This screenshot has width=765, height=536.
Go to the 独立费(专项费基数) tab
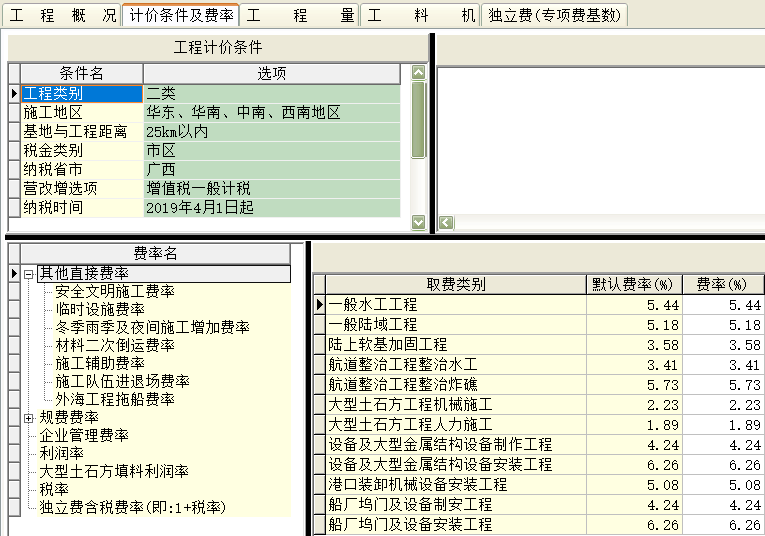click(x=555, y=15)
